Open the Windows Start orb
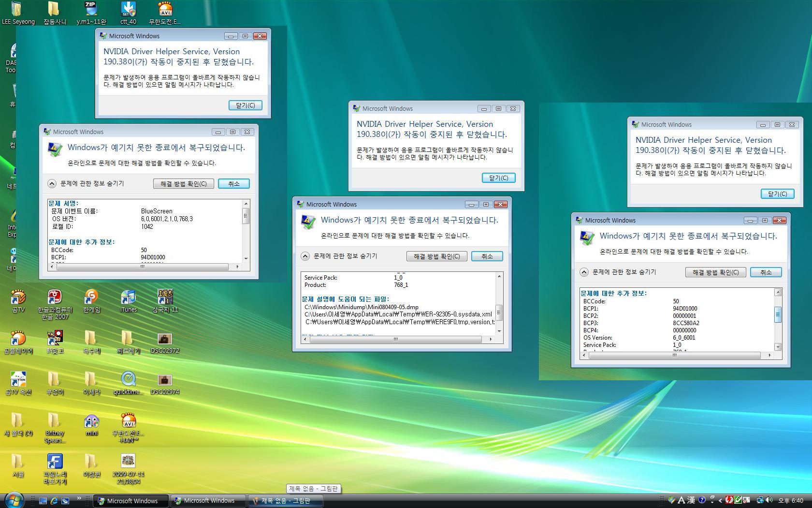 pyautogui.click(x=14, y=499)
